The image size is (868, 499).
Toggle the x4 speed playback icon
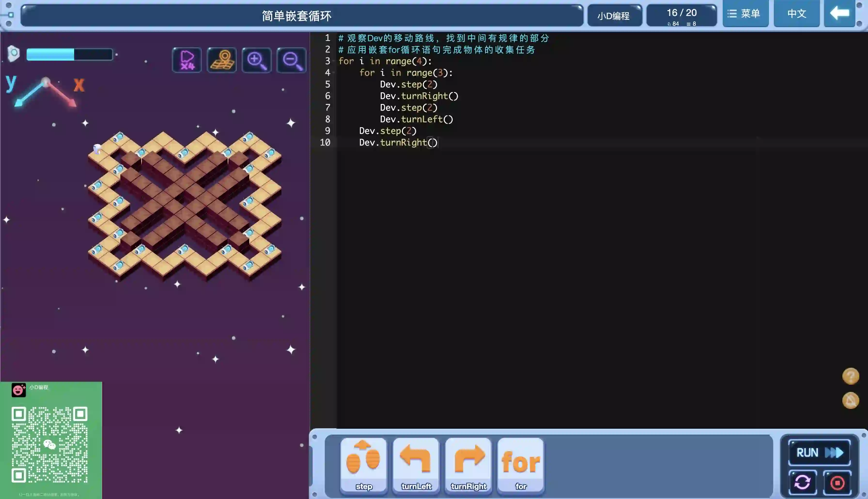point(187,60)
